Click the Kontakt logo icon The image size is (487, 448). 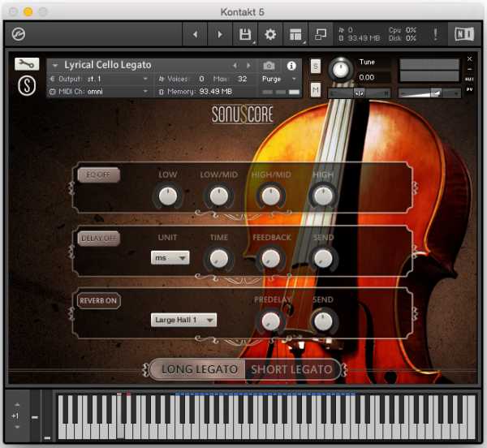point(19,34)
